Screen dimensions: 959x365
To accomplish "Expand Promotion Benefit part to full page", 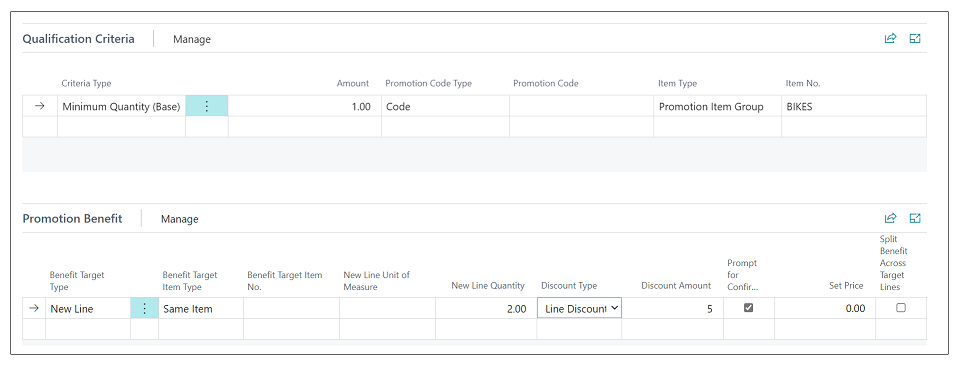I will 915,218.
